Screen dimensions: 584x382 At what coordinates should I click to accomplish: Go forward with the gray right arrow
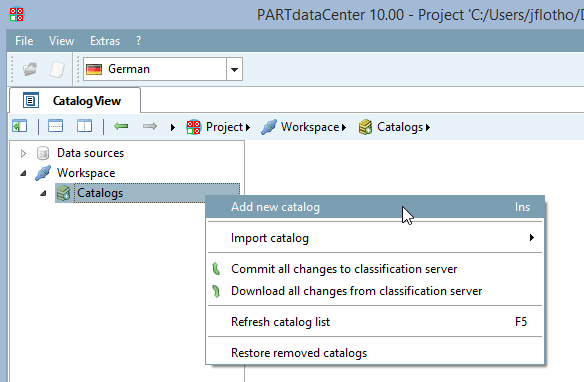tap(150, 127)
